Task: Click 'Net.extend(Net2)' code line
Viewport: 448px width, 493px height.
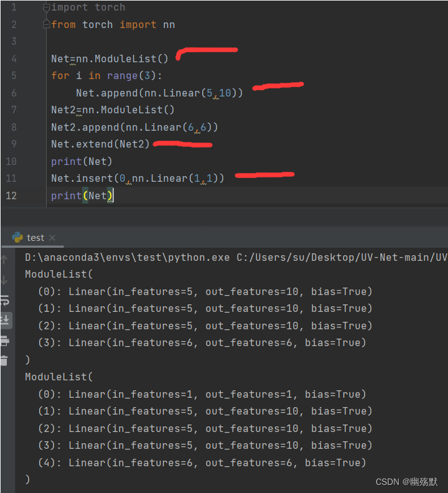Action: tap(100, 144)
